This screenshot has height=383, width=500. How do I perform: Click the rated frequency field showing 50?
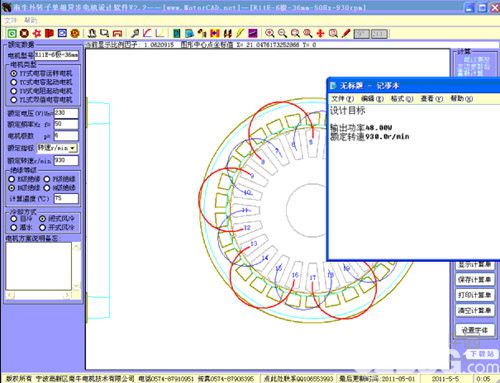point(66,124)
